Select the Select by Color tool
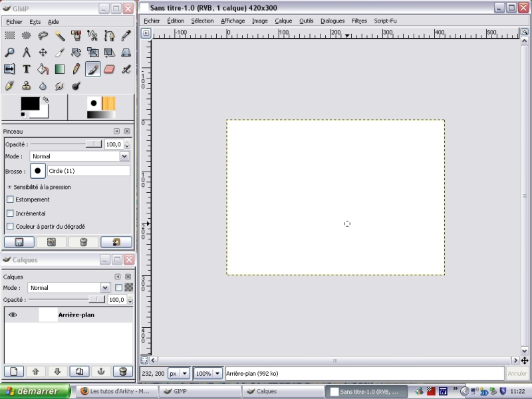The height and width of the screenshot is (399, 532). coord(76,35)
